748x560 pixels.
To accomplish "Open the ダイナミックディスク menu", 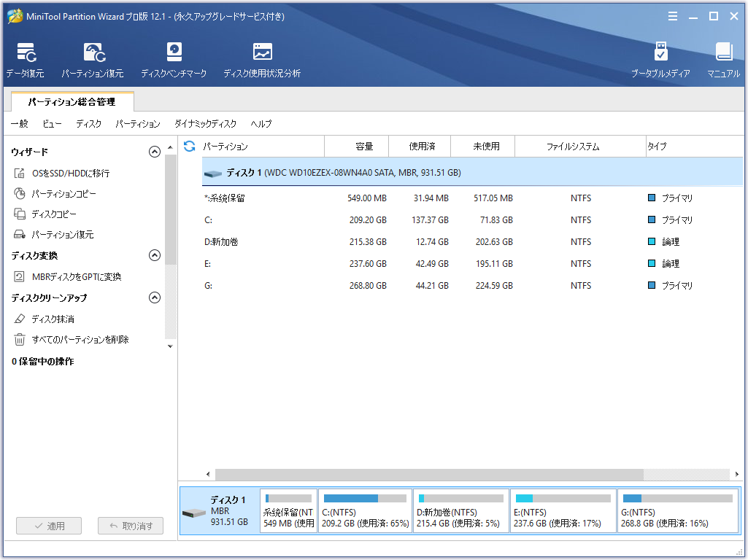I will click(206, 123).
